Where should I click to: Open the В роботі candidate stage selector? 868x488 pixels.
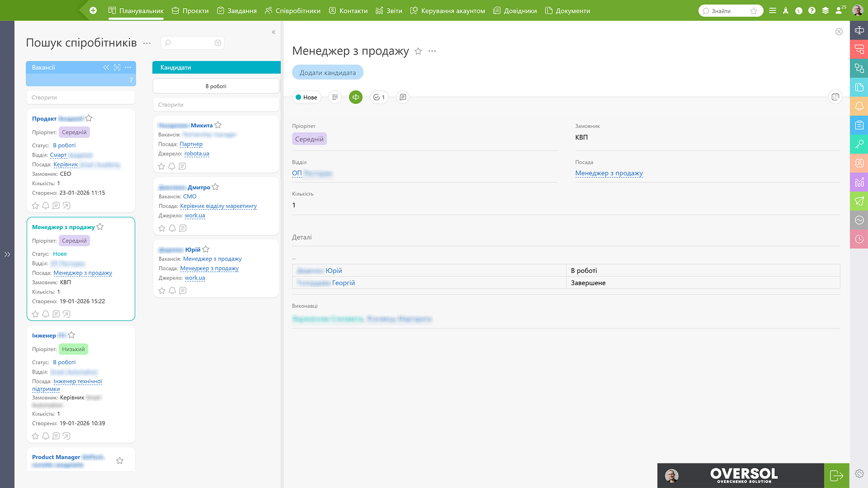click(216, 86)
